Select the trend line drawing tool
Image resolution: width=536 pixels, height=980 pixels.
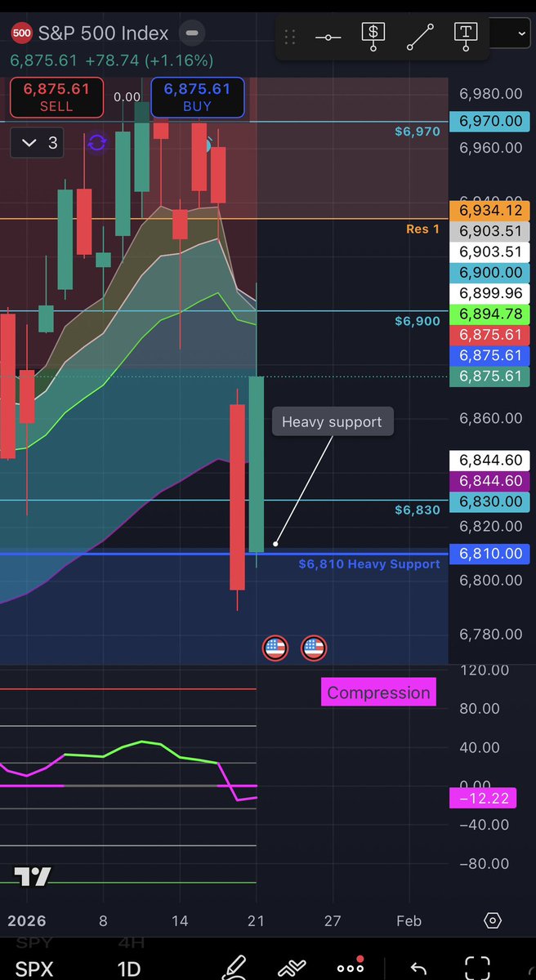[419, 37]
